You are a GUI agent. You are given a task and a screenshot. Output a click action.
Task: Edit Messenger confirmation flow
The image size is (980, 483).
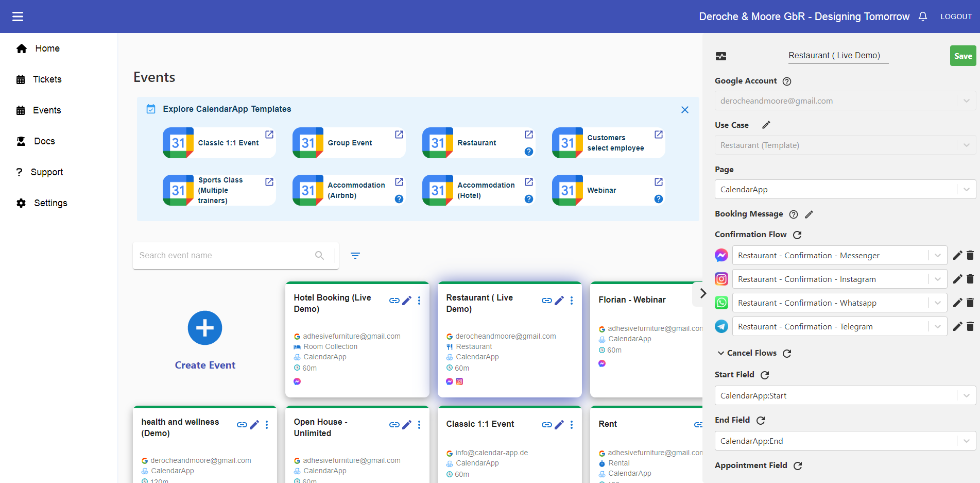[958, 256]
